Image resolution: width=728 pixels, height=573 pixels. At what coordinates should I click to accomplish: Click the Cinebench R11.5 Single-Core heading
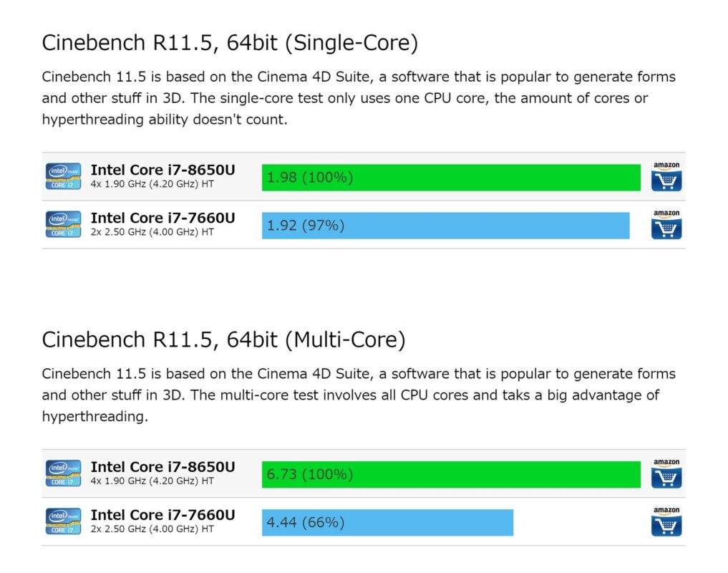point(230,43)
